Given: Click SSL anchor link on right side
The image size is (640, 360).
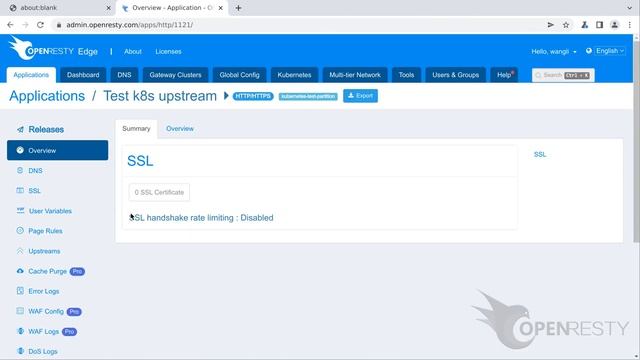Looking at the screenshot, I should tap(540, 154).
